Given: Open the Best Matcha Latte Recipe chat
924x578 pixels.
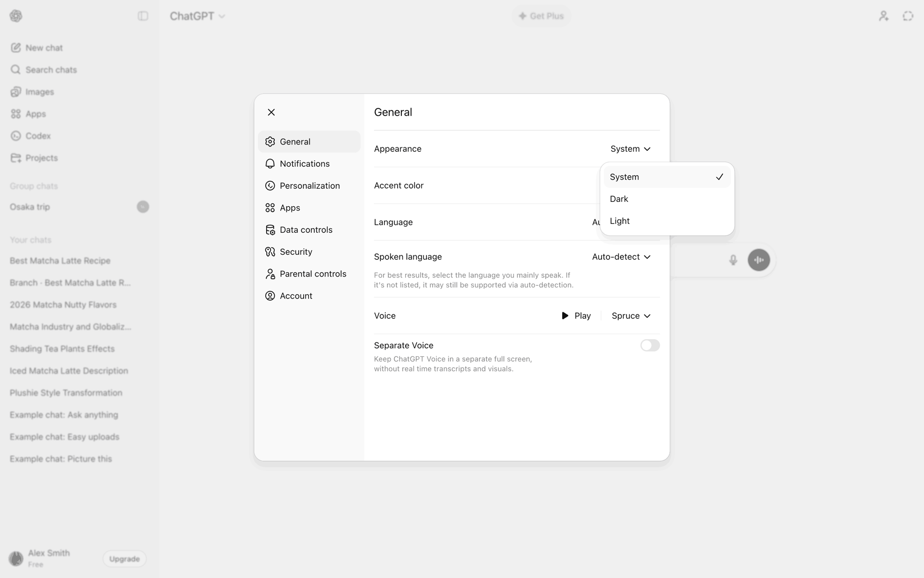Looking at the screenshot, I should pyautogui.click(x=79, y=261).
